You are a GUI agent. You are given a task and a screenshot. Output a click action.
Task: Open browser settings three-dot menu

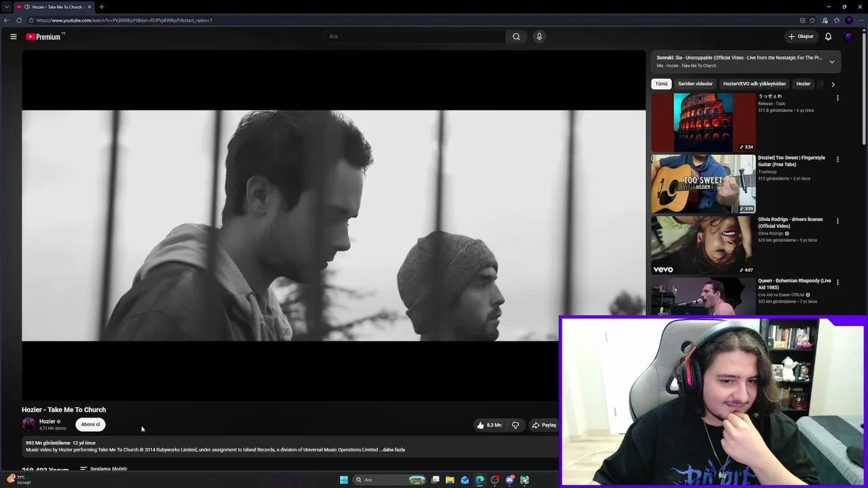click(x=861, y=20)
